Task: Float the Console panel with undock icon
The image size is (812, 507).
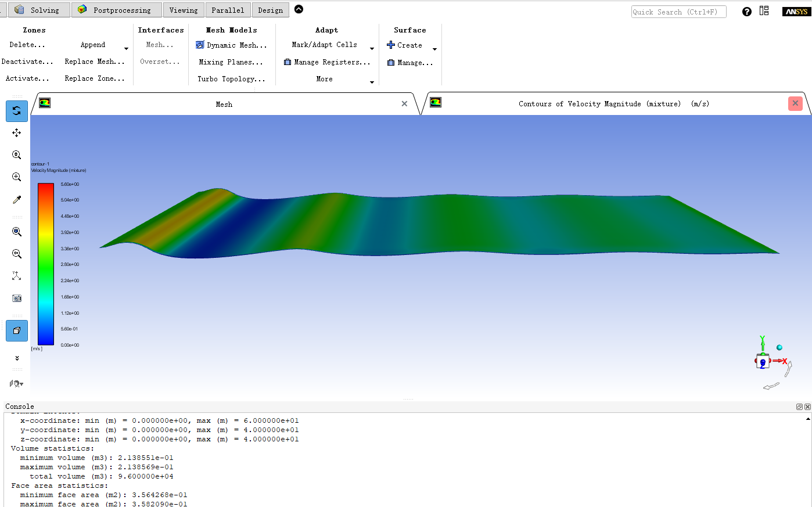Action: 799,407
